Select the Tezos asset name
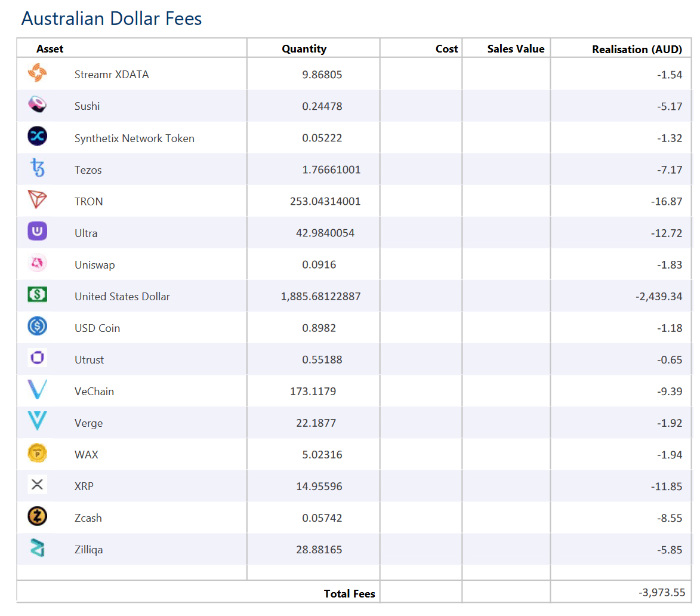 pyautogui.click(x=88, y=170)
